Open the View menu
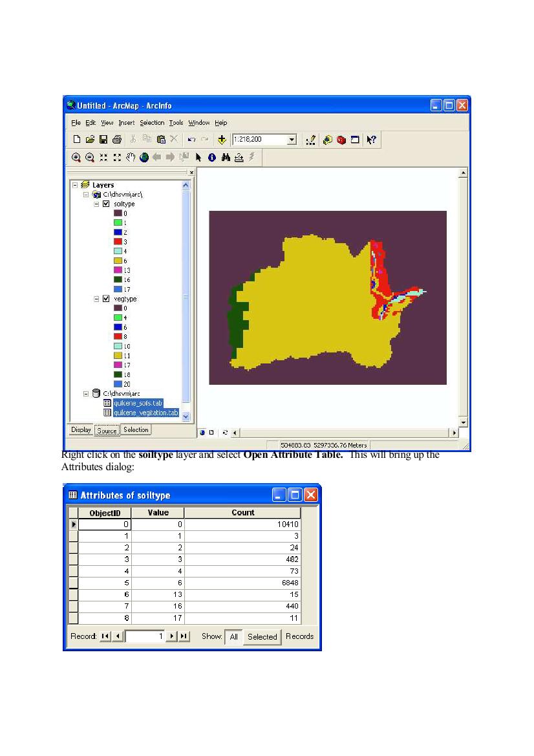This screenshot has height=756, width=534. 107,123
